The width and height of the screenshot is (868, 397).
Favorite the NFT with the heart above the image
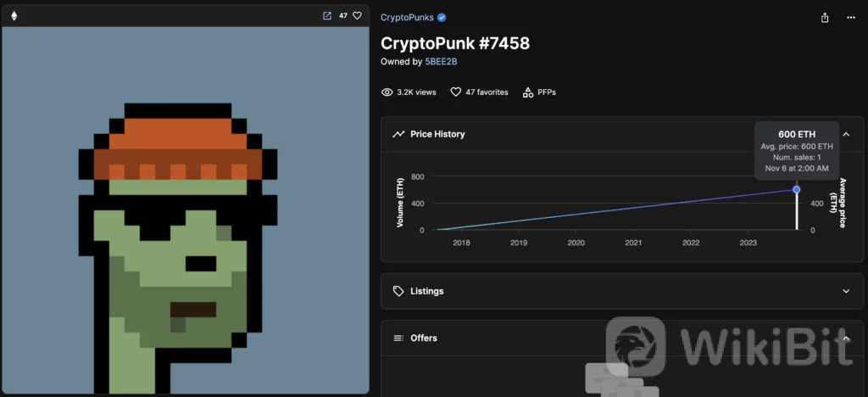(357, 15)
